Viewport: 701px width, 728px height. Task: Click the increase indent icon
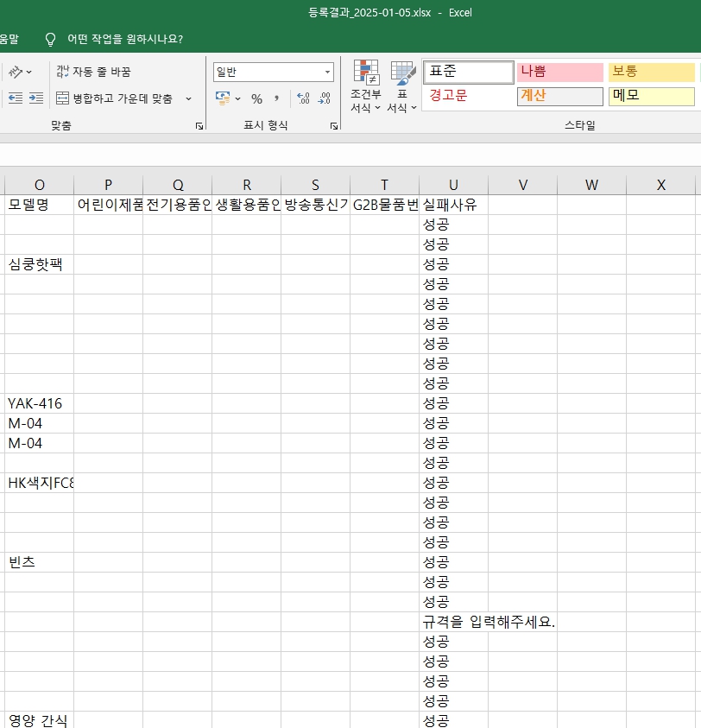click(35, 98)
